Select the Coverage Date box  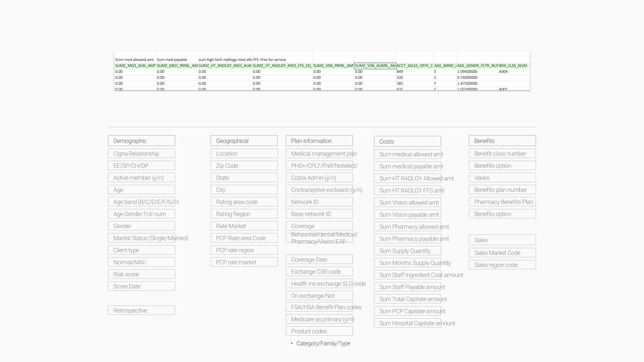tap(319, 259)
